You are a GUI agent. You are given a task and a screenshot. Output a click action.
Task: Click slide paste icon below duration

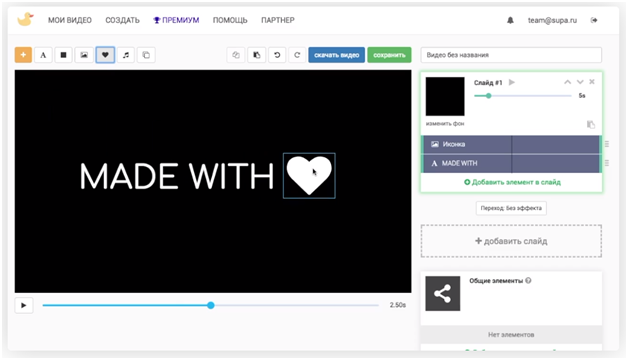(x=591, y=125)
